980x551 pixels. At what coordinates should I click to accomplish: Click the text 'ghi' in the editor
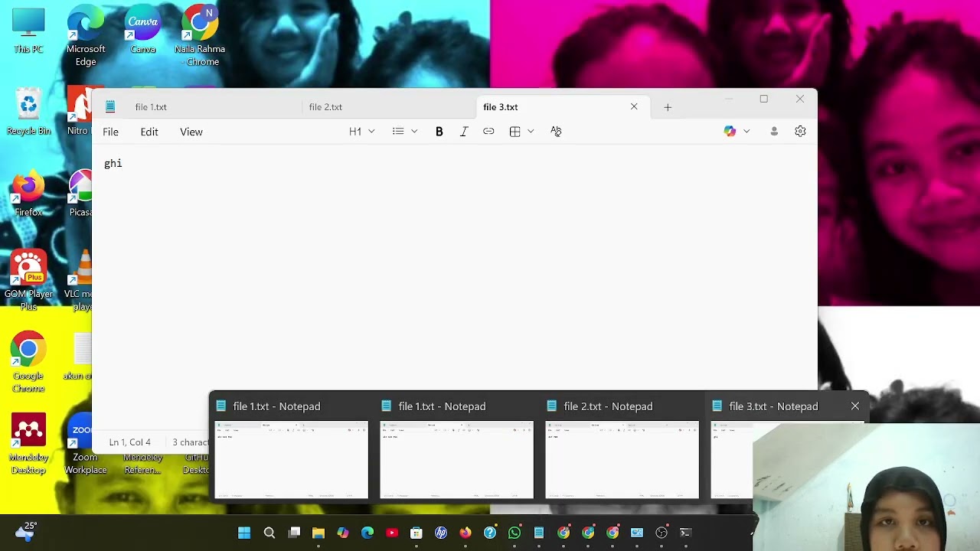[113, 164]
